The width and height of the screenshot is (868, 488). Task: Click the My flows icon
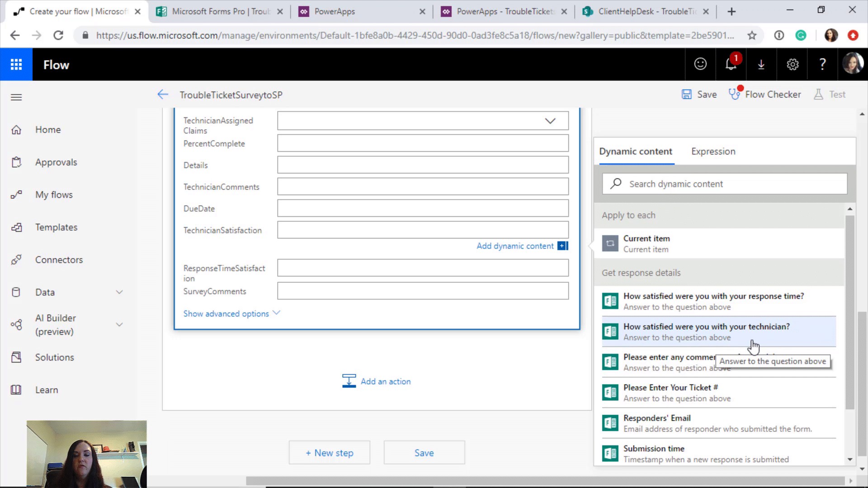[16, 195]
